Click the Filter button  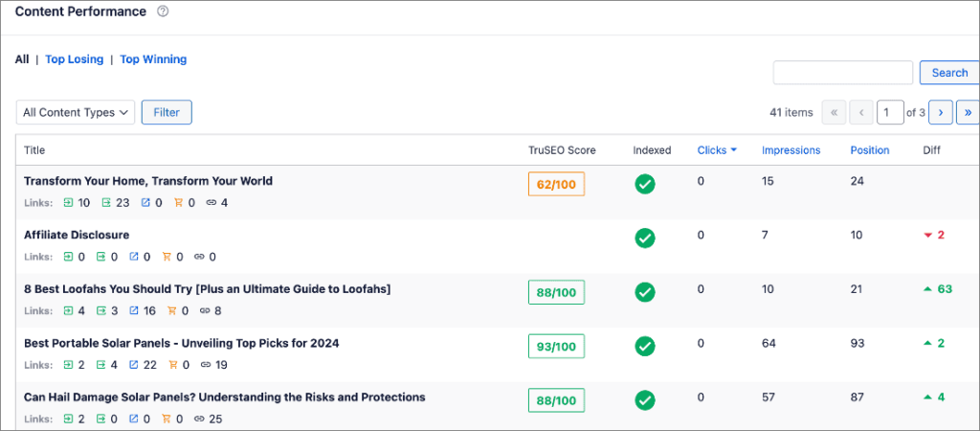pyautogui.click(x=167, y=113)
